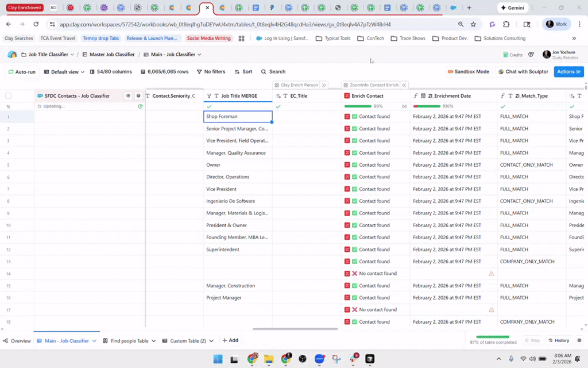The height and width of the screenshot is (368, 588).
Task: Open Chrome extensions puzzle icon
Action: (x=506, y=25)
